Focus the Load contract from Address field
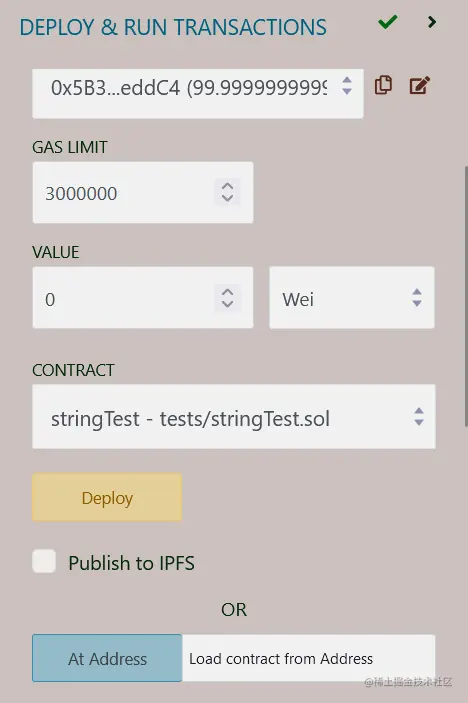 tap(308, 658)
